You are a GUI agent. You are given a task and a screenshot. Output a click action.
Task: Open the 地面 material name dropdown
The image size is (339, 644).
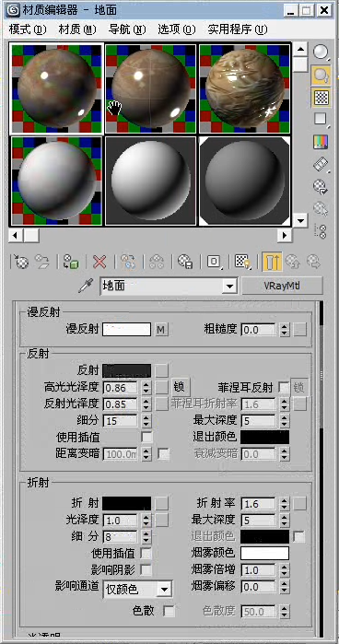229,286
